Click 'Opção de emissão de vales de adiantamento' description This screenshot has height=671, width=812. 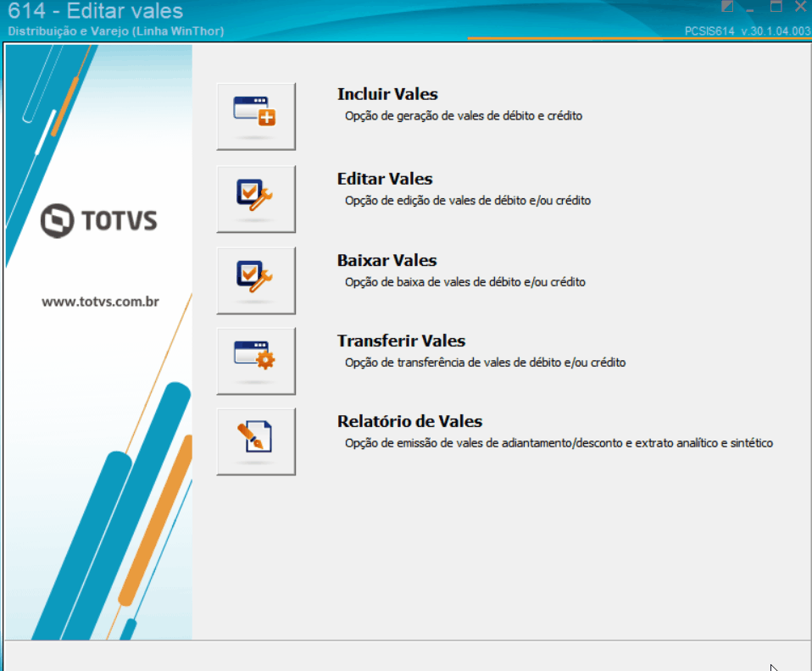(x=559, y=443)
